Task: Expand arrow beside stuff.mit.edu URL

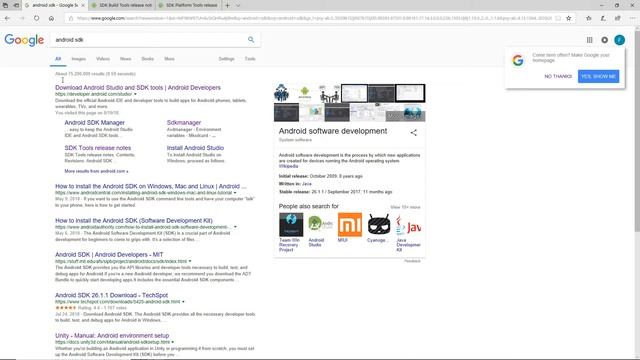Action: [x=190, y=261]
